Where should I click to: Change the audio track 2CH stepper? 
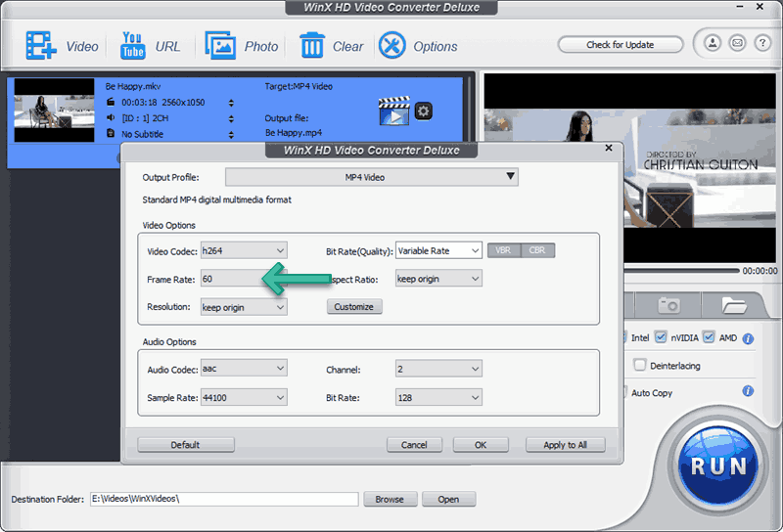231,118
